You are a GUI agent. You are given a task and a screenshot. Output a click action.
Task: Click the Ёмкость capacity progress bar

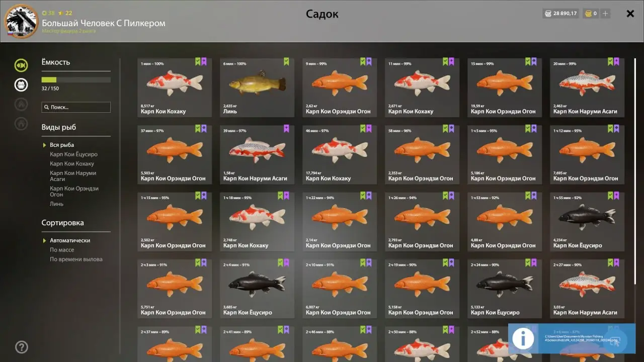point(76,79)
